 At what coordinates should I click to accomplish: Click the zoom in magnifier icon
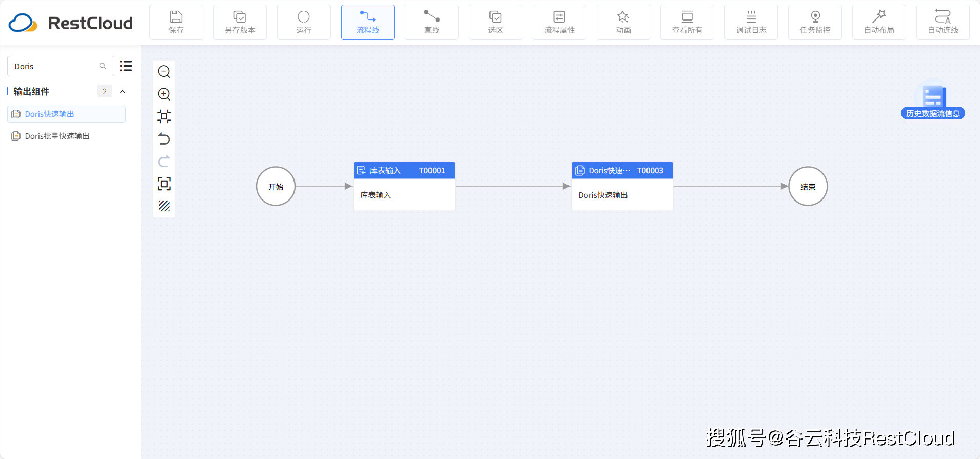(164, 94)
